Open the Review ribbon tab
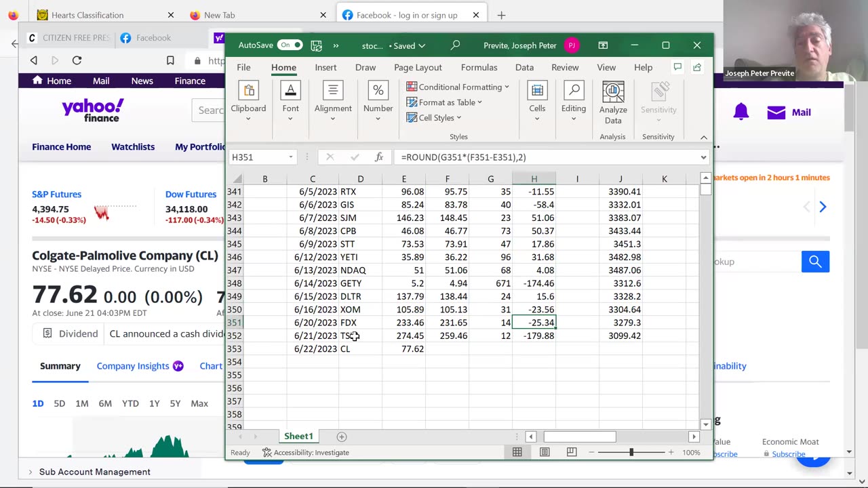The width and height of the screenshot is (868, 488). tap(565, 67)
